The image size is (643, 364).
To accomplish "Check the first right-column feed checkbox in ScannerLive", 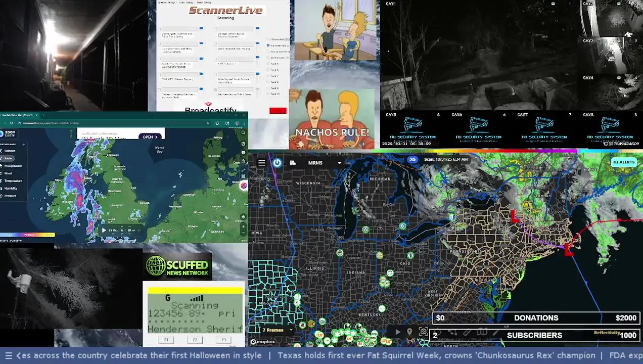I will tap(215, 29).
